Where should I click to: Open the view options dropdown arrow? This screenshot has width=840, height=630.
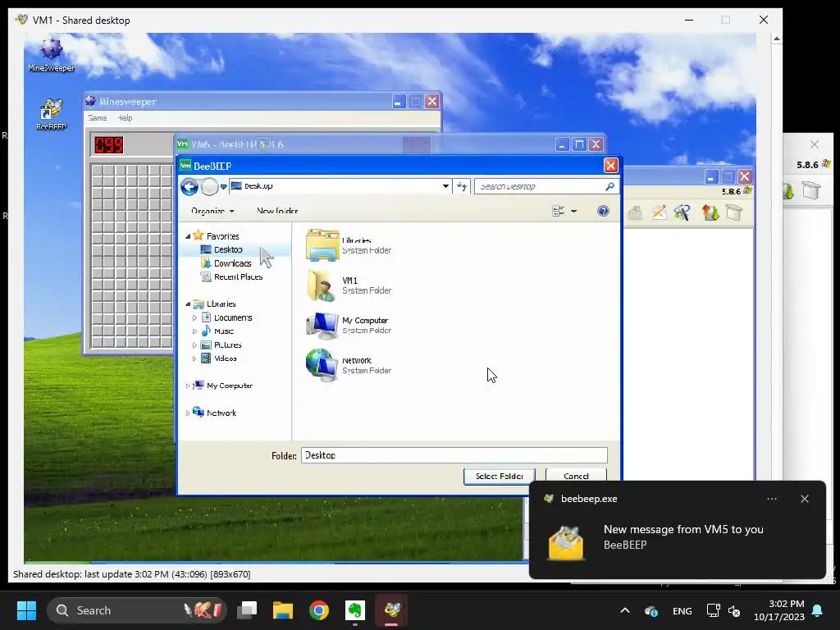tap(573, 211)
